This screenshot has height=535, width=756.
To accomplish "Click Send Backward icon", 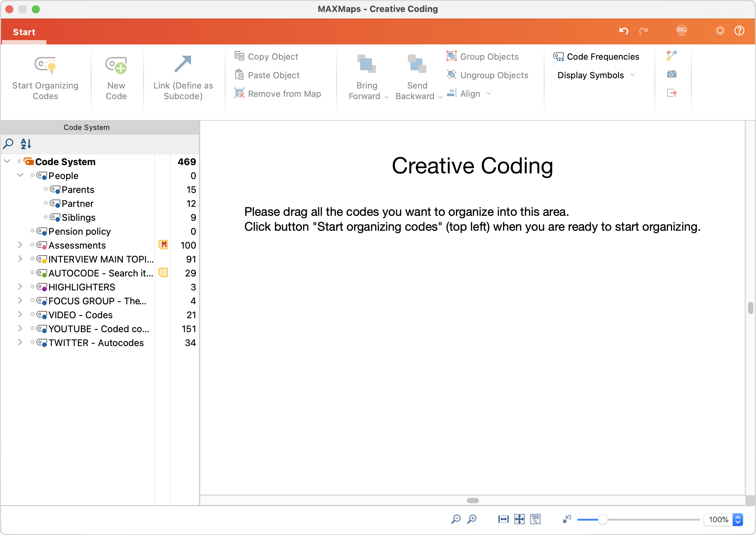I will point(417,64).
